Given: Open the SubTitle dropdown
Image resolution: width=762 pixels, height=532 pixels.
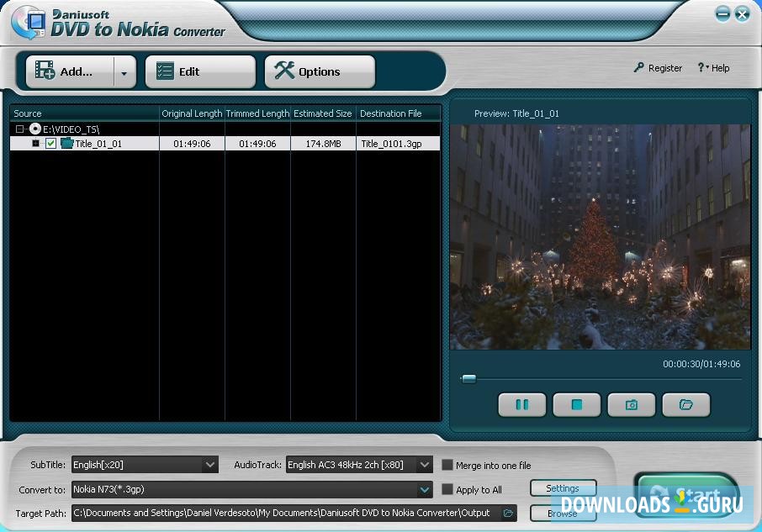Looking at the screenshot, I should click(x=209, y=464).
